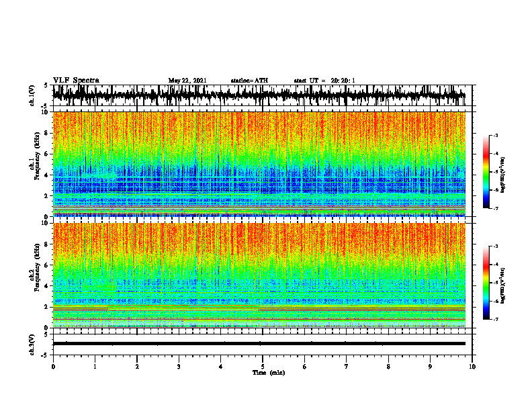The image size is (532, 411).
Task: Click the ch.1 color scale log(PSD) label
Action: coord(503,175)
